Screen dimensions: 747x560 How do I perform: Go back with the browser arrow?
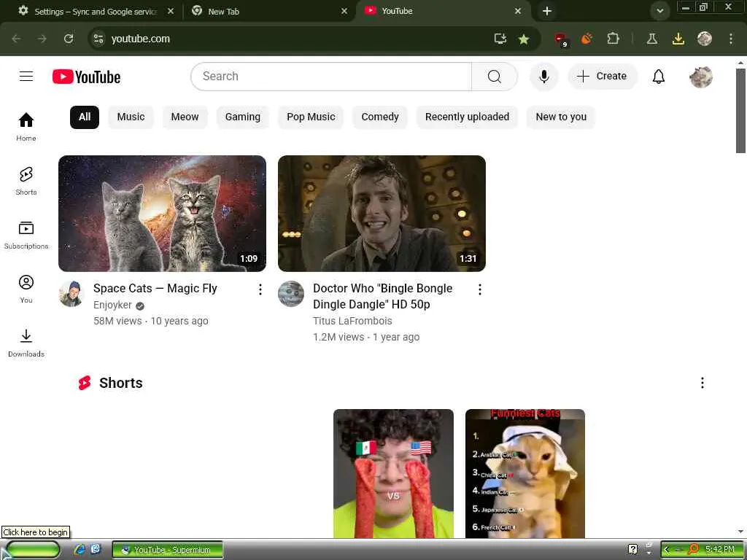coord(16,39)
